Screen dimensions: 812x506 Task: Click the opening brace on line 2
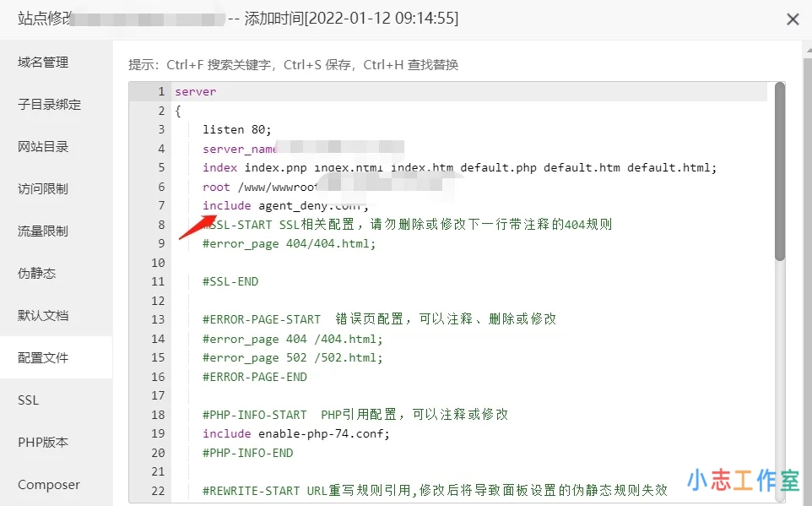(177, 111)
